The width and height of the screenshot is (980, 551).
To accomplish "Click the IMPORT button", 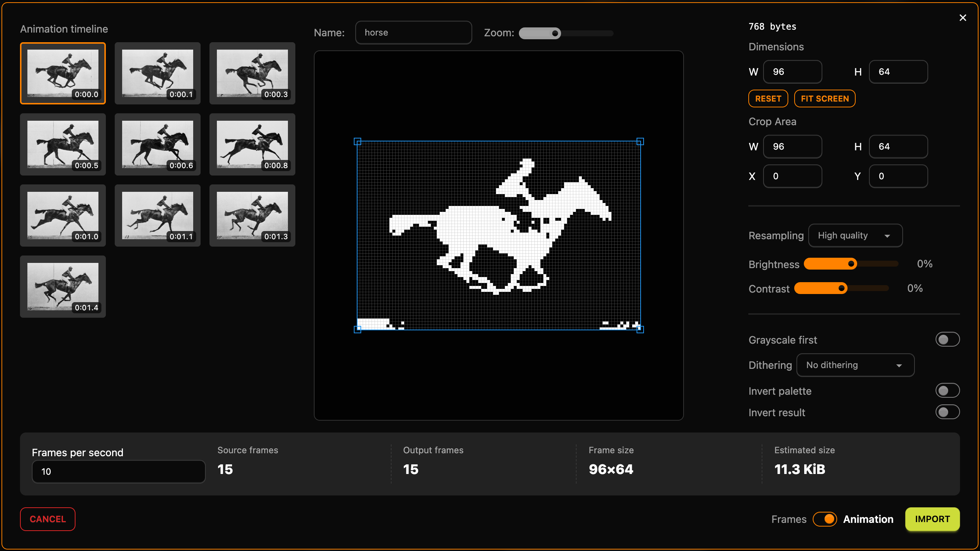I will (932, 519).
